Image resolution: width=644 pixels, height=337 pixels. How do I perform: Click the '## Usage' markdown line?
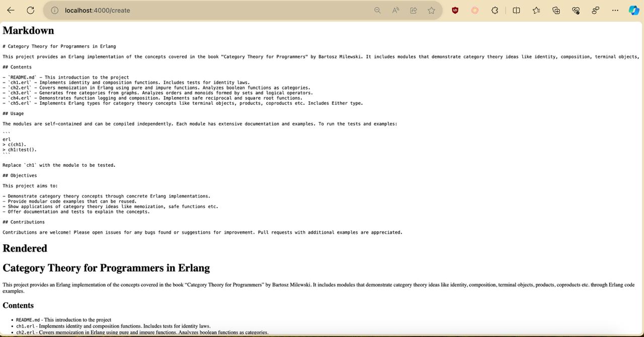point(13,114)
